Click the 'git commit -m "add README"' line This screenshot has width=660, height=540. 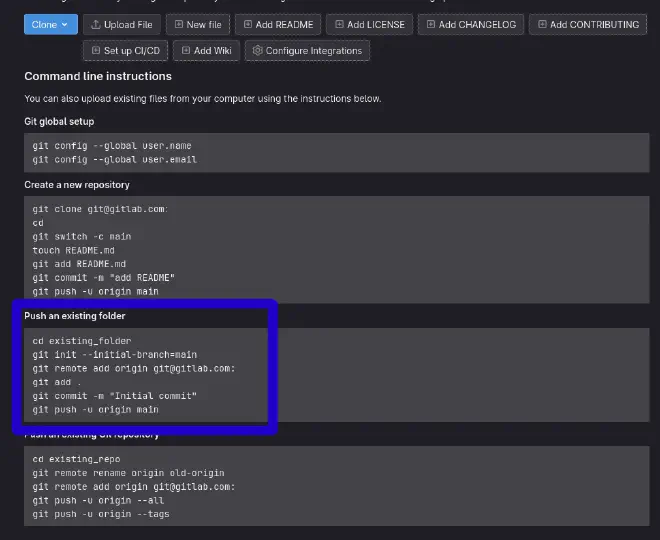pos(104,278)
